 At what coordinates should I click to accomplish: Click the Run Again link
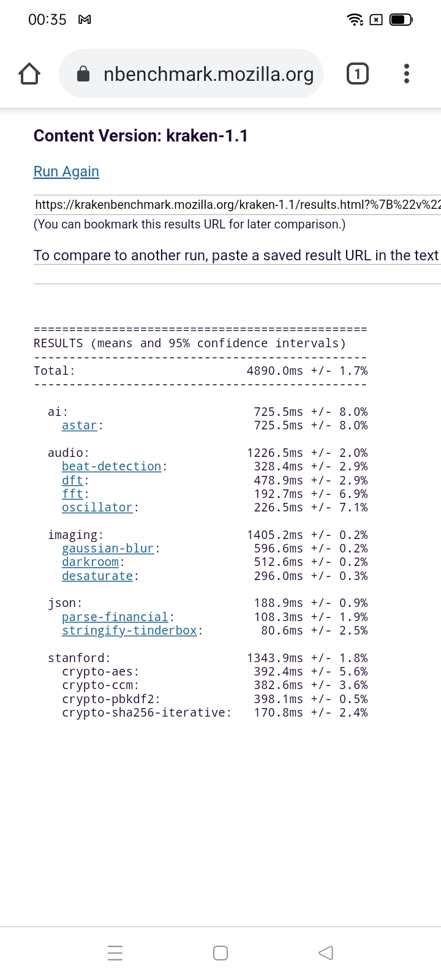click(66, 171)
